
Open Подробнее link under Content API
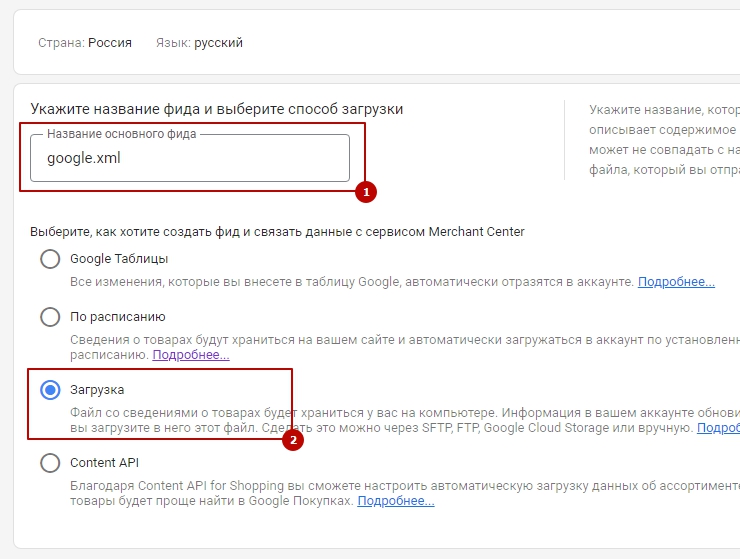(396, 501)
